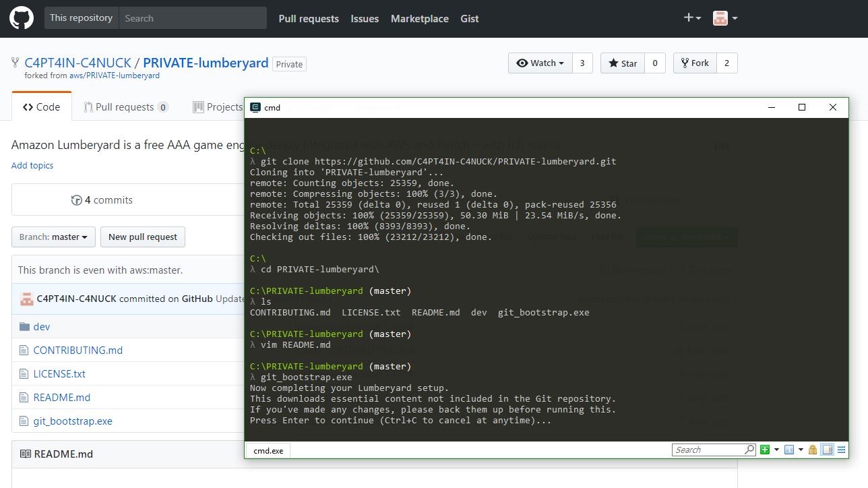This screenshot has height=488, width=868.
Task: Fork the repository with Fork button
Action: click(695, 63)
